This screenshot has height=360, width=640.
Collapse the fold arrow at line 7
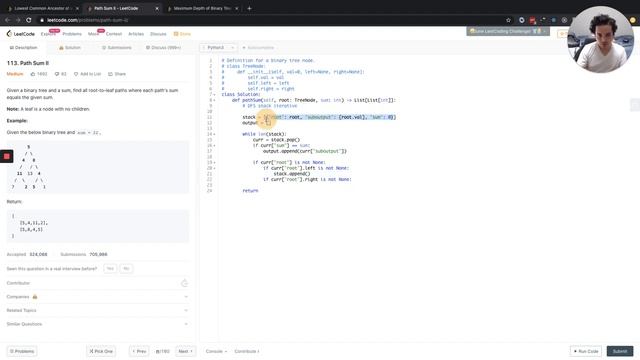tap(215, 95)
